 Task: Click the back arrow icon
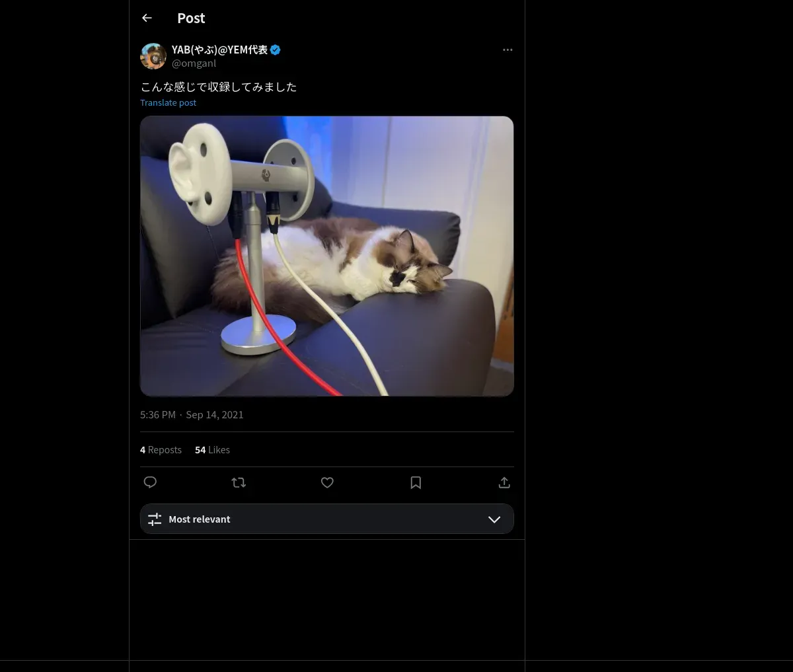(x=147, y=19)
